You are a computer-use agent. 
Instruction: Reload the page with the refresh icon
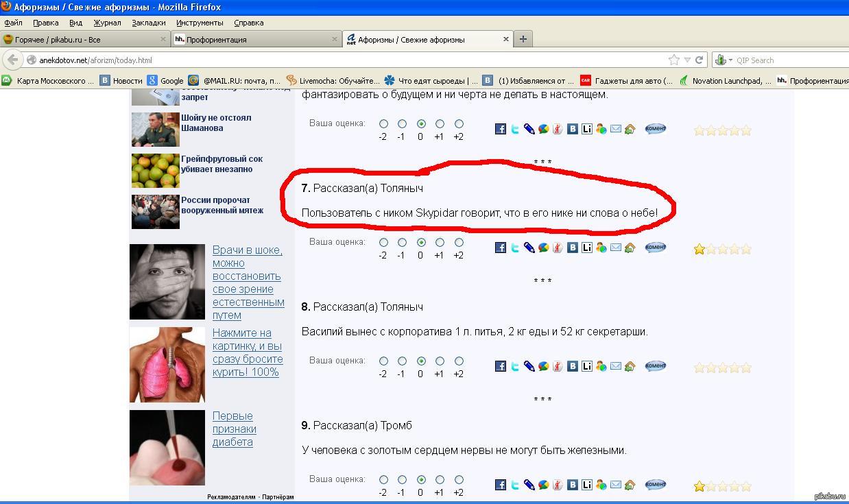click(699, 60)
